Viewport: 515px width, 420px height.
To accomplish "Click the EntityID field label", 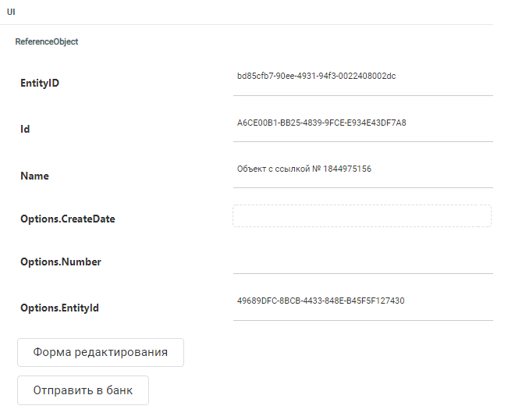I will [40, 83].
